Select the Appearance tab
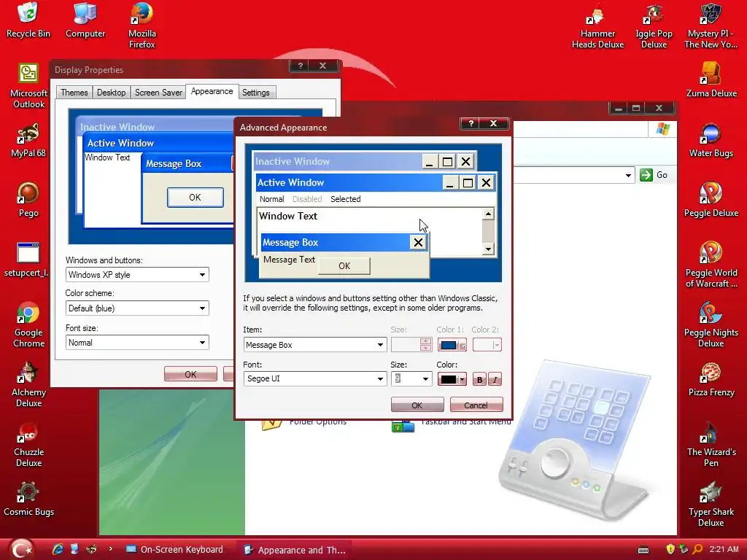The width and height of the screenshot is (747, 560). pos(212,91)
